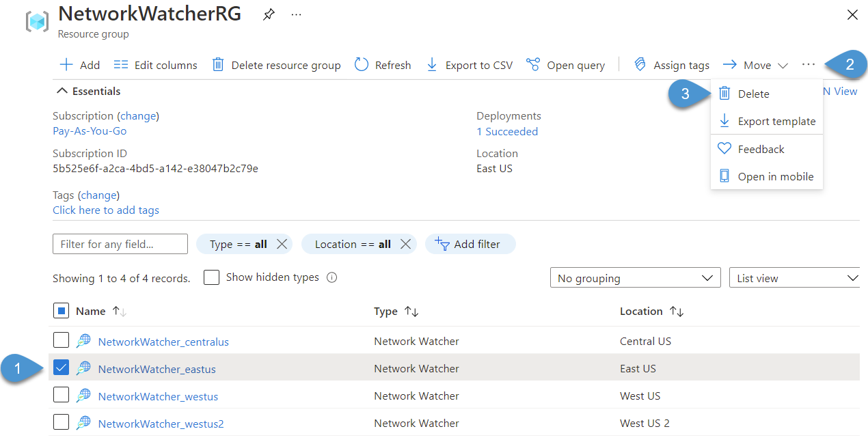Refresh the resource list
The height and width of the screenshot is (442, 868).
362,64
